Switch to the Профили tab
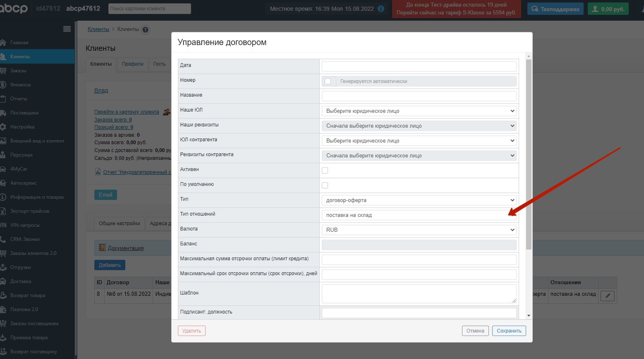644x359 pixels. [132, 64]
